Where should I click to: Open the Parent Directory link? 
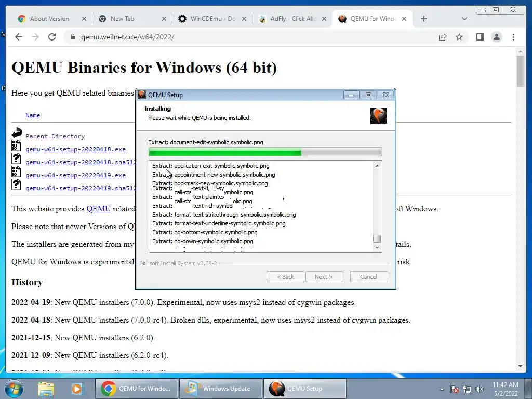[x=55, y=136]
